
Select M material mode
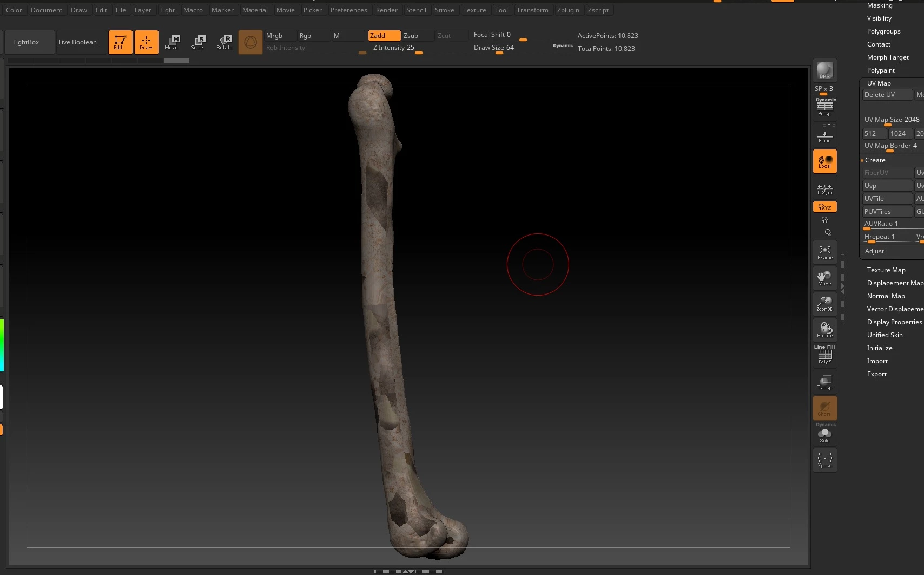pos(347,36)
